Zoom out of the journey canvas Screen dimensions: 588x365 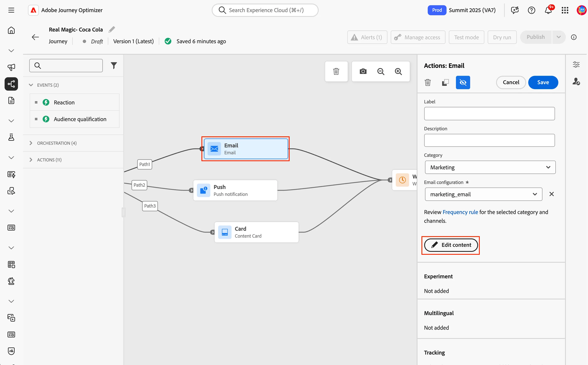381,71
